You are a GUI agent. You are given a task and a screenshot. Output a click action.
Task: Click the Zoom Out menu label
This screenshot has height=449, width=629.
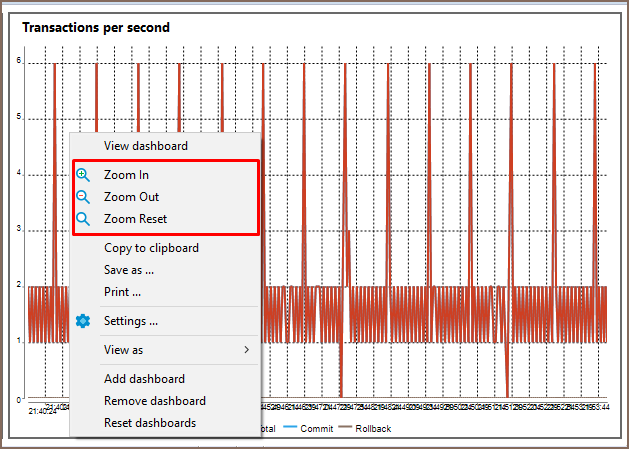click(x=131, y=197)
